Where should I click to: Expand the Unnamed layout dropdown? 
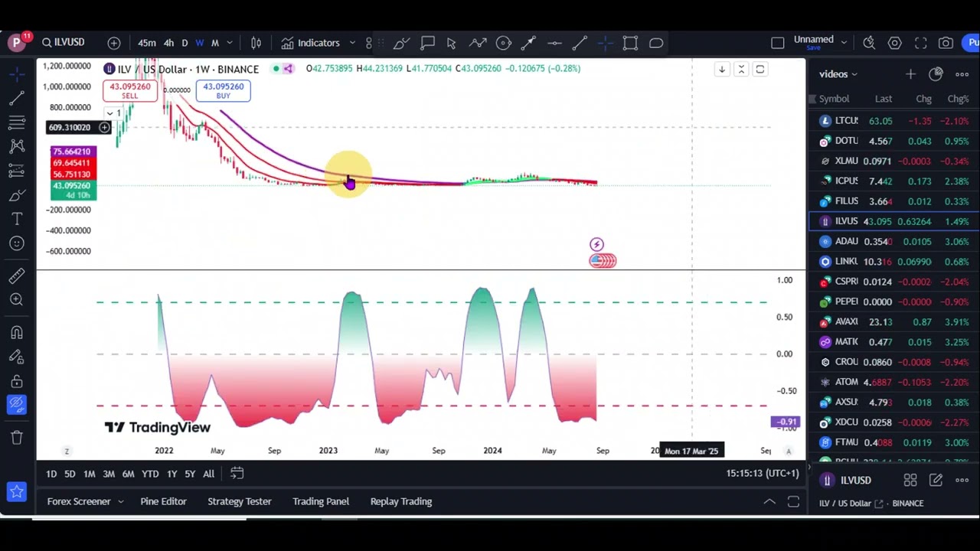pyautogui.click(x=844, y=42)
